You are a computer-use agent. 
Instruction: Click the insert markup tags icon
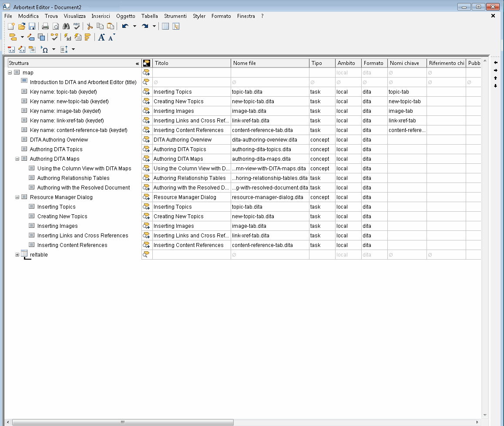(x=13, y=37)
